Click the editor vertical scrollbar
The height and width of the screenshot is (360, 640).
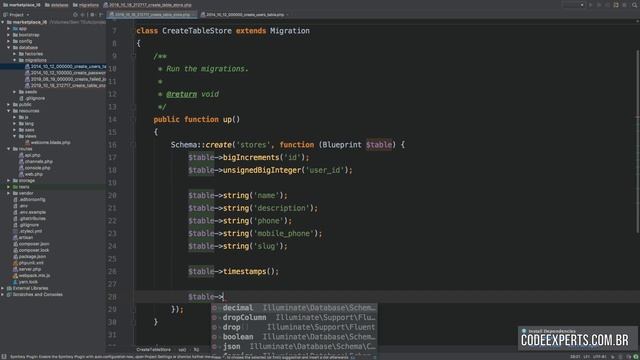pos(637,141)
